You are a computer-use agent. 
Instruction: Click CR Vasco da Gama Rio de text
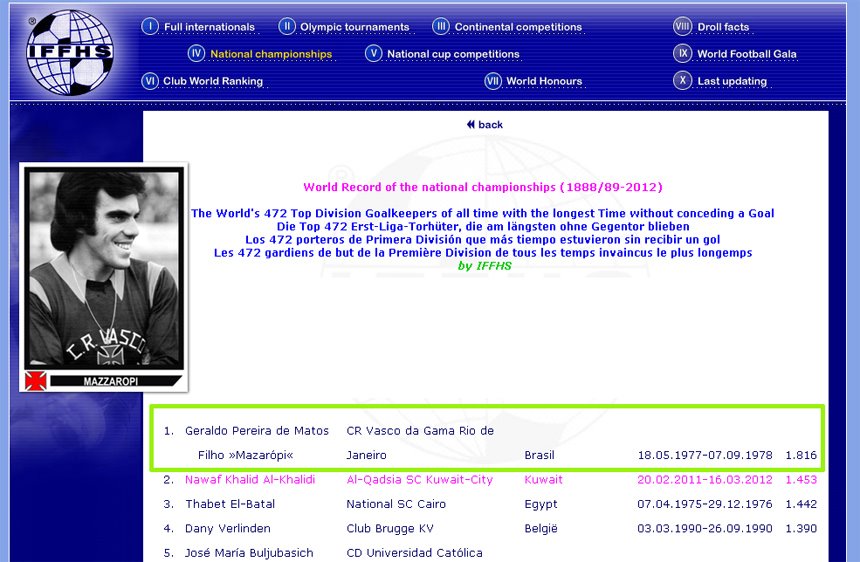point(420,431)
